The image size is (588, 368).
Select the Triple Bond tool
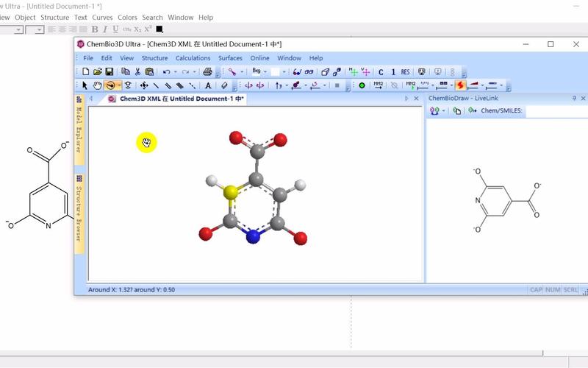click(x=180, y=85)
